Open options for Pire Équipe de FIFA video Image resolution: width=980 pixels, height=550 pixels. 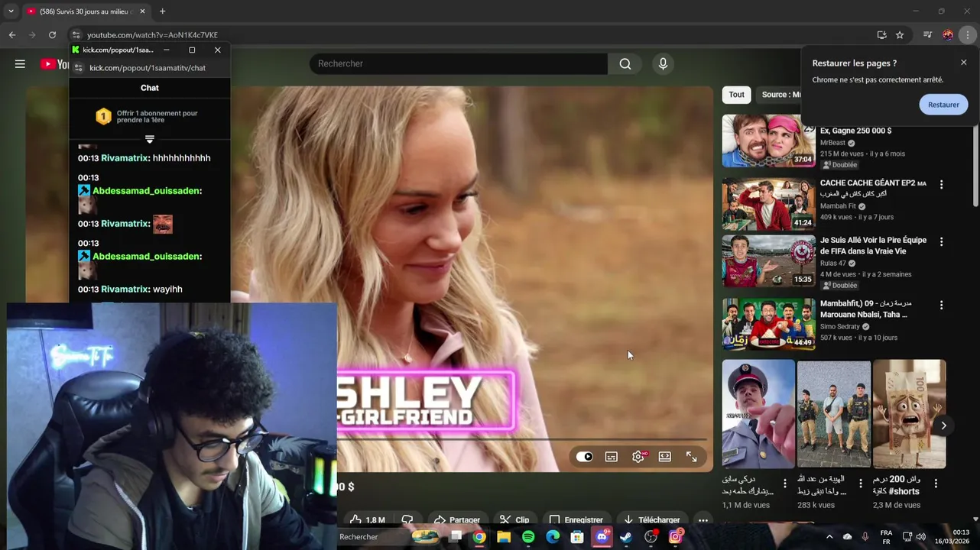tap(941, 241)
